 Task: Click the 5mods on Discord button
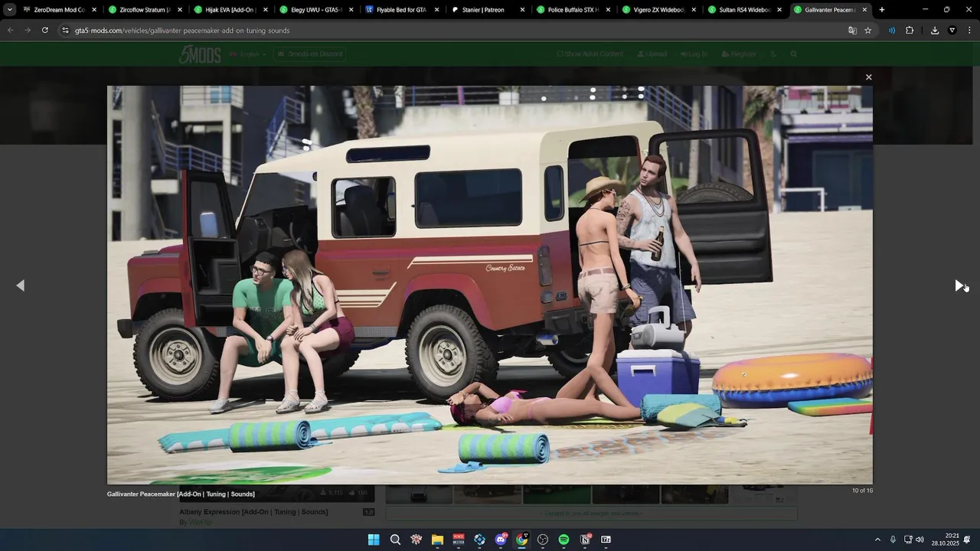click(310, 54)
